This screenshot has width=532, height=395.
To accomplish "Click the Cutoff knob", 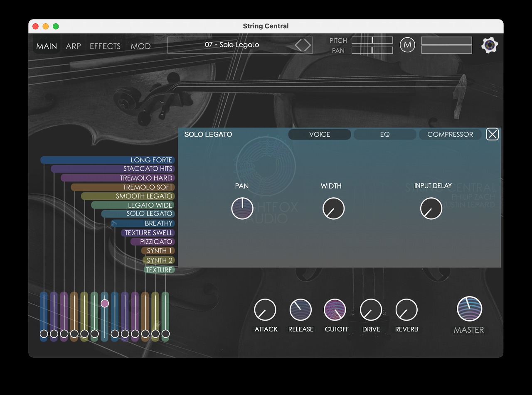I will 335,310.
